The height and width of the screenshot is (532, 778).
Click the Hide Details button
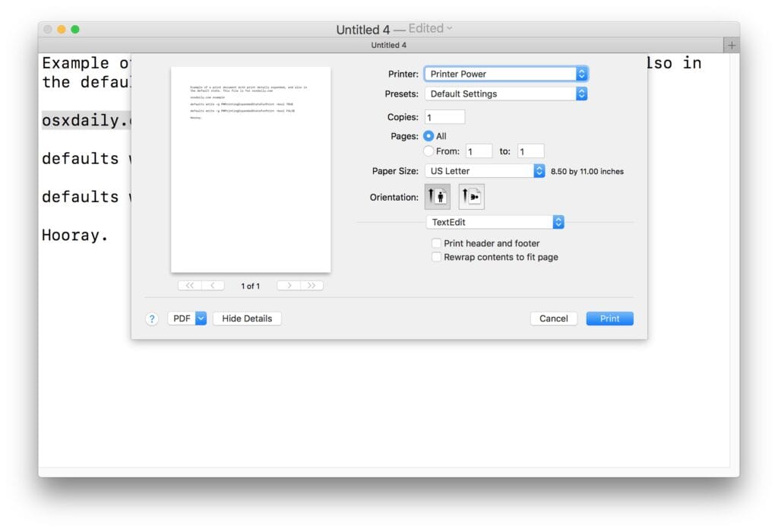pyautogui.click(x=247, y=318)
